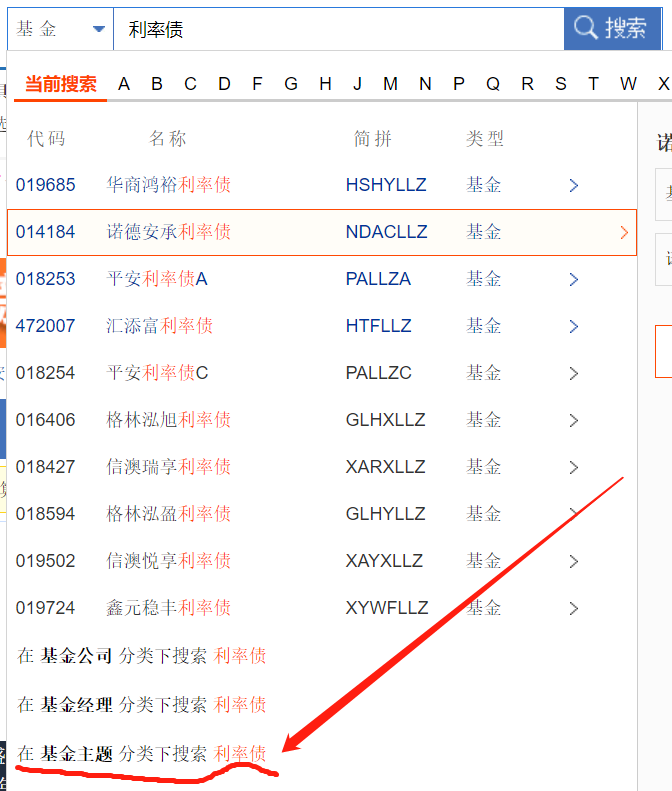This screenshot has height=791, width=672.
Task: Click 基金 type in 016406 row
Action: [483, 420]
